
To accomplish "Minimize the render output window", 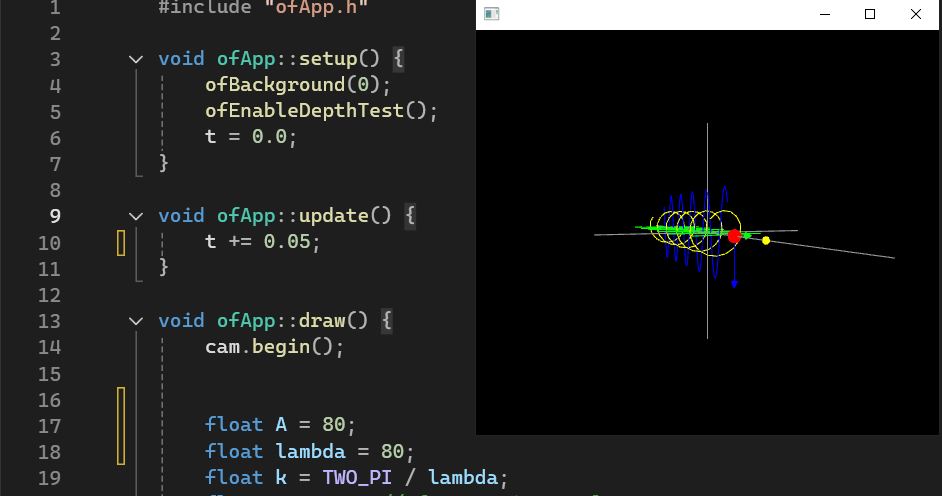I will coord(825,14).
